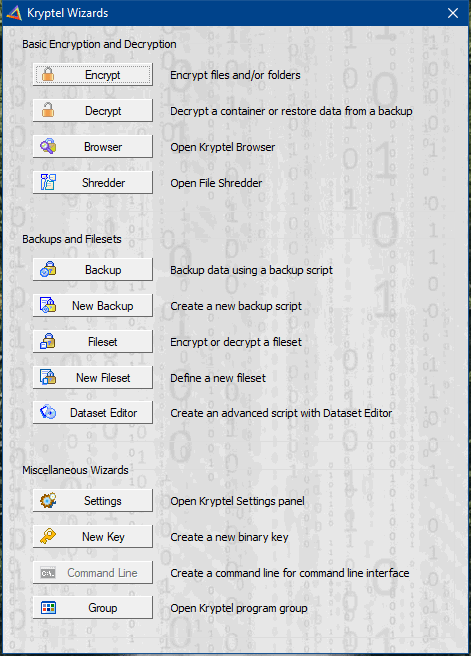The width and height of the screenshot is (471, 656).
Task: Click 'Open File Shredder' description
Action: 216,183
